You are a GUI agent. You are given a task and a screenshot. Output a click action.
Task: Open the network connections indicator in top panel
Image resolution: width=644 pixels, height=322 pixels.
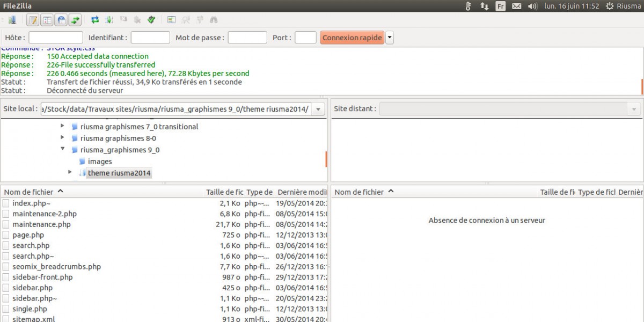[484, 6]
